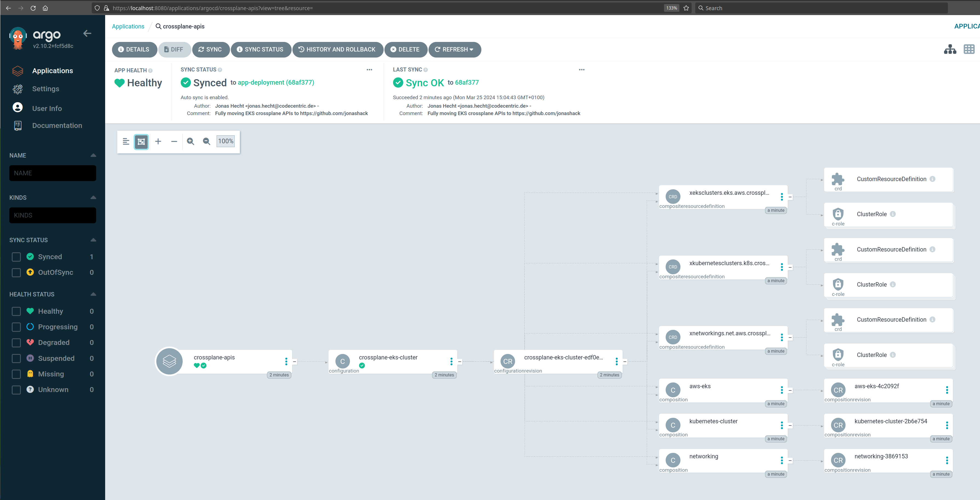Collapse the crossplane-eks-cluster node children
The height and width of the screenshot is (500, 980).
point(459,361)
